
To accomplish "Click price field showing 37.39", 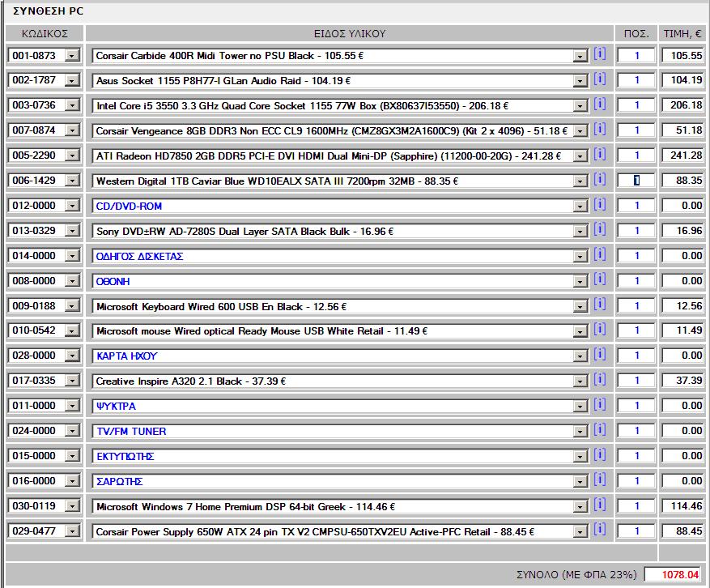I will [x=682, y=381].
